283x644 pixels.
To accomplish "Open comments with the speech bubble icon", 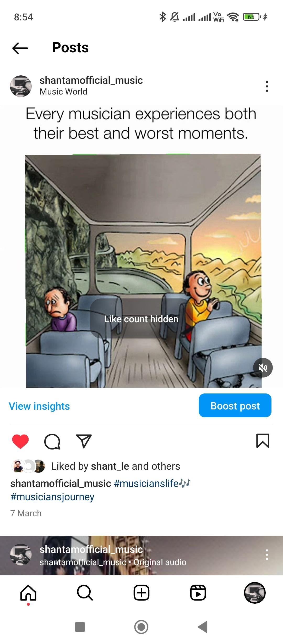I will pos(52,441).
